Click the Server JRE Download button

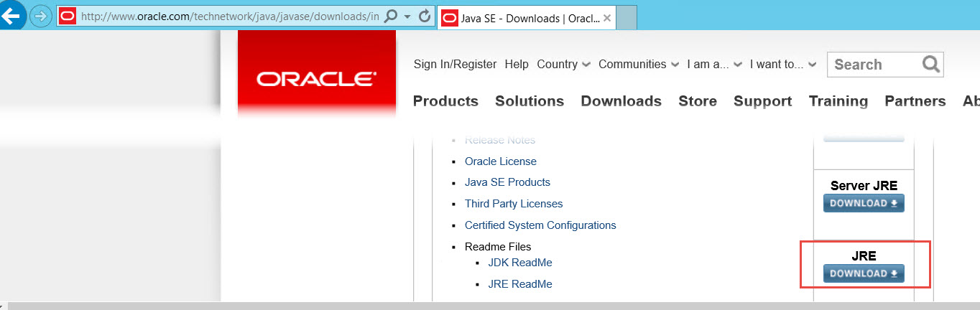[x=864, y=203]
